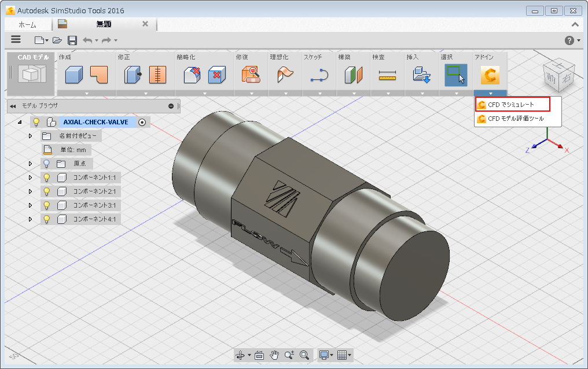The width and height of the screenshot is (588, 369).
Task: Toggle visibility of 原点 folder
Action: tap(46, 164)
